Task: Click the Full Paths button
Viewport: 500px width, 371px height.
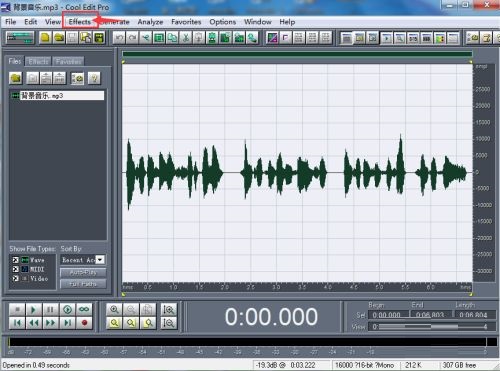Action: coord(83,284)
